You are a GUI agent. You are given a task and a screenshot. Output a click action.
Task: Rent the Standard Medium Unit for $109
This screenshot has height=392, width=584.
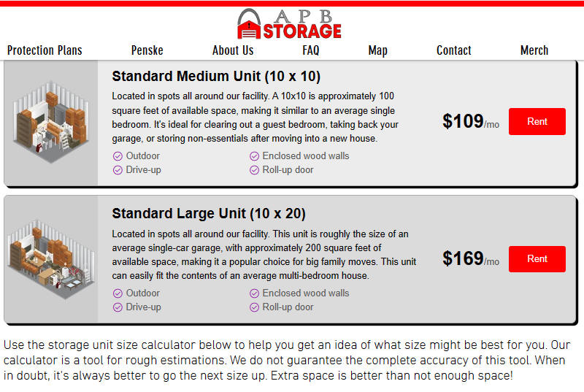(x=537, y=121)
